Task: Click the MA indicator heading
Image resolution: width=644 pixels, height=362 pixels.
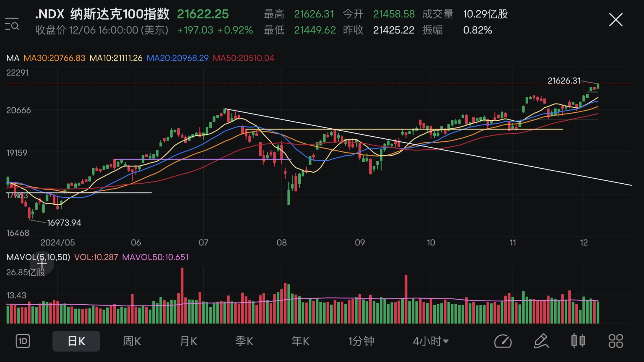Action: click(x=13, y=58)
